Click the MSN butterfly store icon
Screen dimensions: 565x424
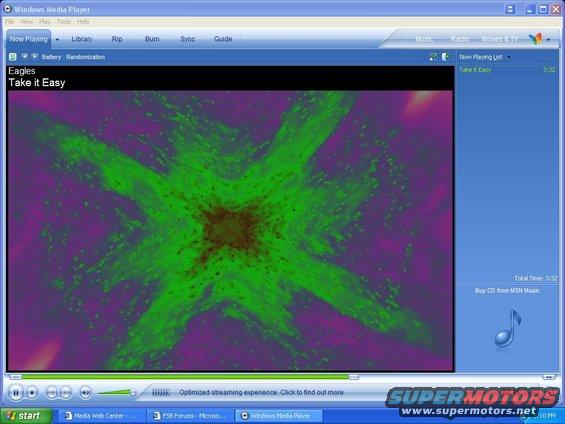coord(535,39)
